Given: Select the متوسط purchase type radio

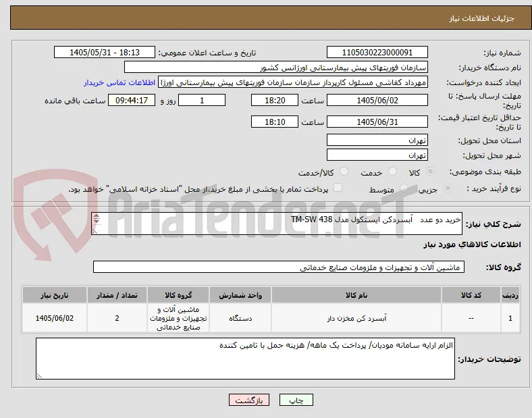Looking at the screenshot, I should [404, 188].
